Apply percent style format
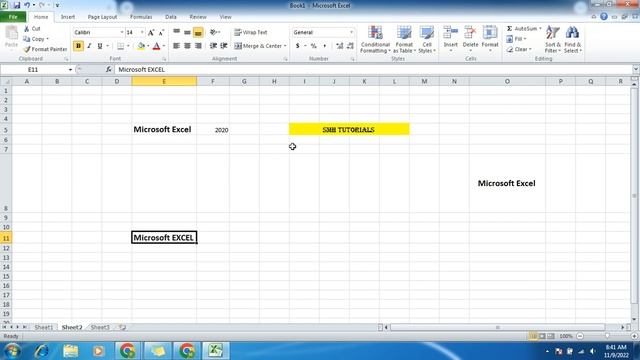The width and height of the screenshot is (640, 360). click(313, 46)
